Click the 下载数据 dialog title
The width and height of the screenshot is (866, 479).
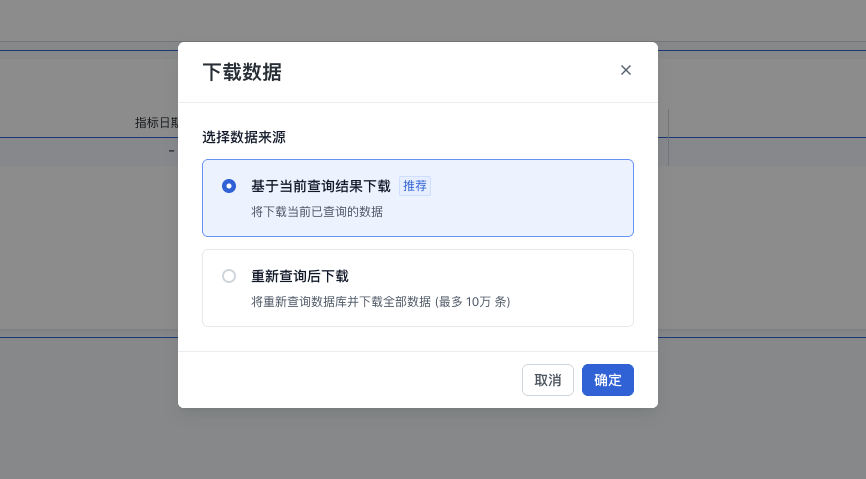(242, 72)
